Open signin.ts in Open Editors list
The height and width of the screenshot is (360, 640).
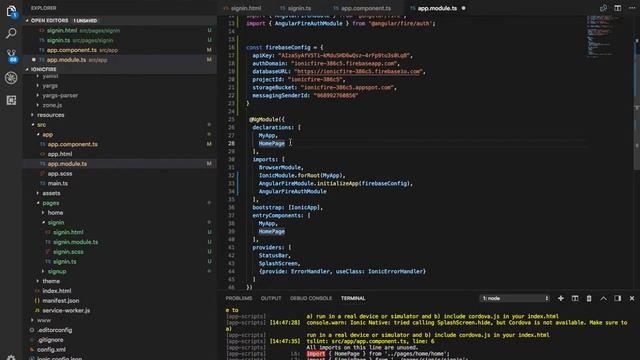point(120,40)
